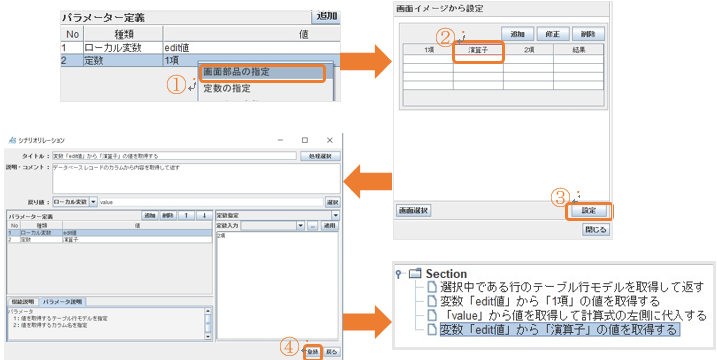This screenshot has height=360, width=717.
Task: Click the 設定 button in 画面イメージから設定
Action: point(588,211)
